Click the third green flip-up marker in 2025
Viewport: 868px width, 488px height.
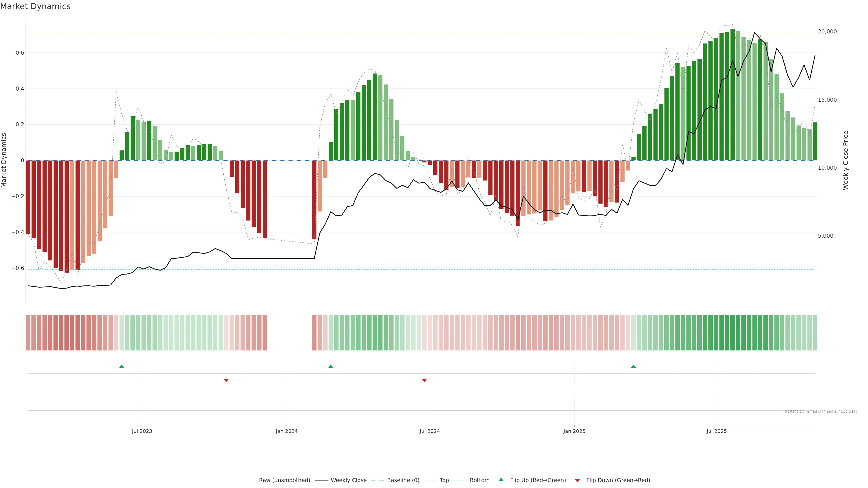(x=633, y=366)
